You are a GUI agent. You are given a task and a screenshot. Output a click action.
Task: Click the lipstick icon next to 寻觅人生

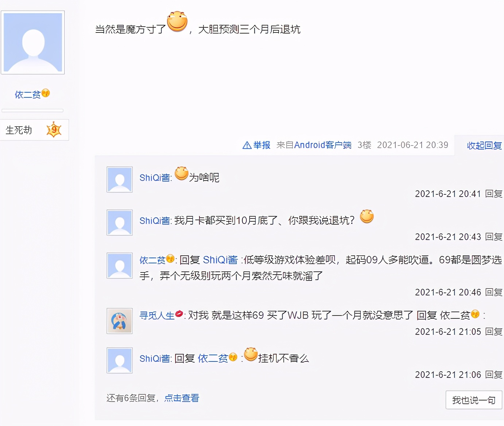pyautogui.click(x=178, y=314)
